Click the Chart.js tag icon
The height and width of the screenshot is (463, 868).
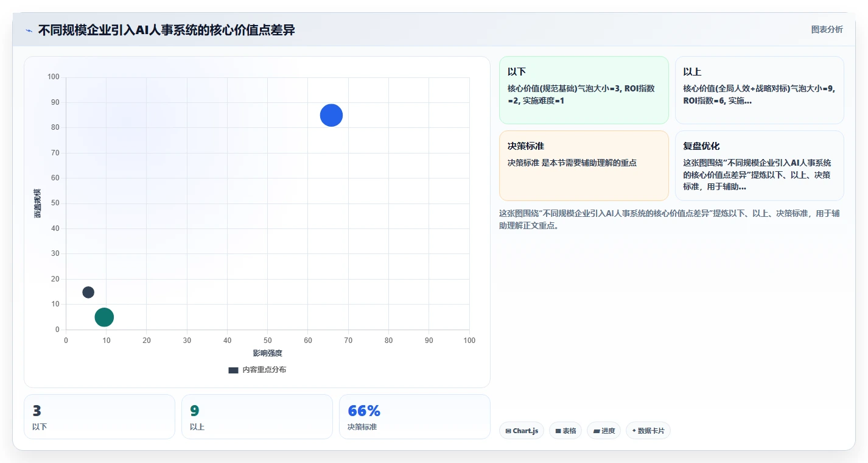(x=508, y=431)
